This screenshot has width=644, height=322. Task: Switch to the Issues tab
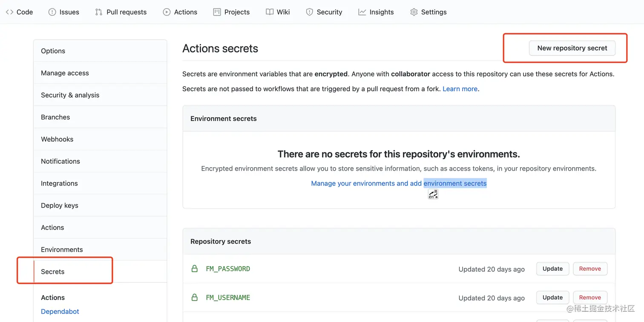click(x=64, y=12)
